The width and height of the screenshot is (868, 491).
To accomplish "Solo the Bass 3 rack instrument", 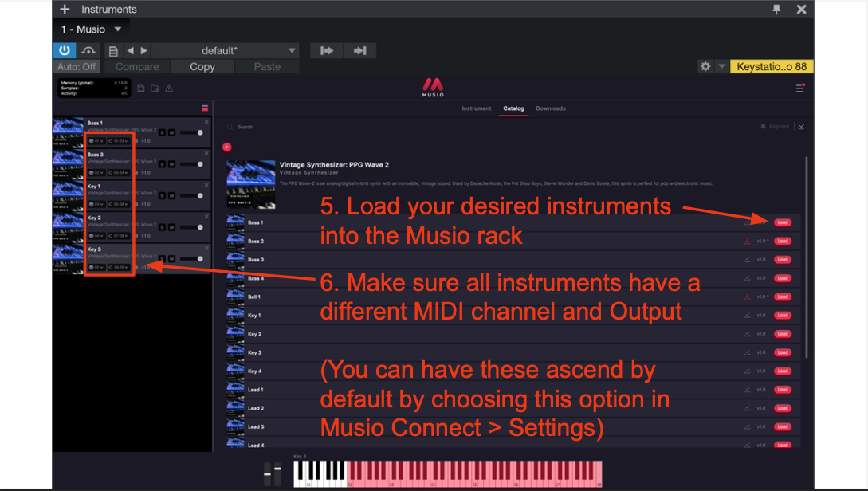I will pyautogui.click(x=162, y=164).
